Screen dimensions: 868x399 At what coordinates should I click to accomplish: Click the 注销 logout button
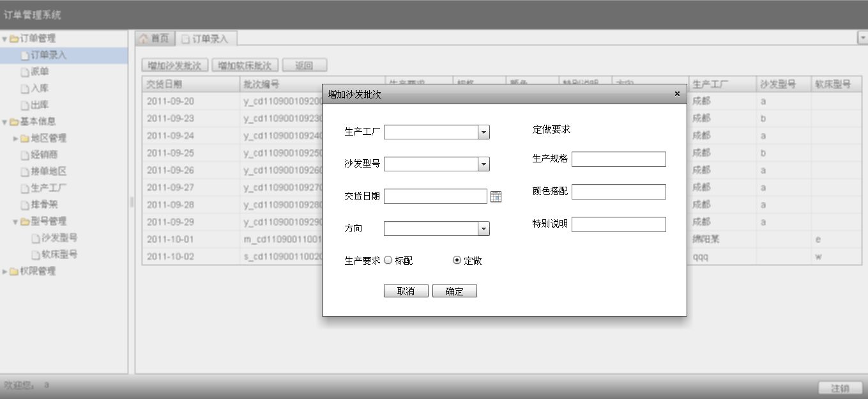(840, 388)
